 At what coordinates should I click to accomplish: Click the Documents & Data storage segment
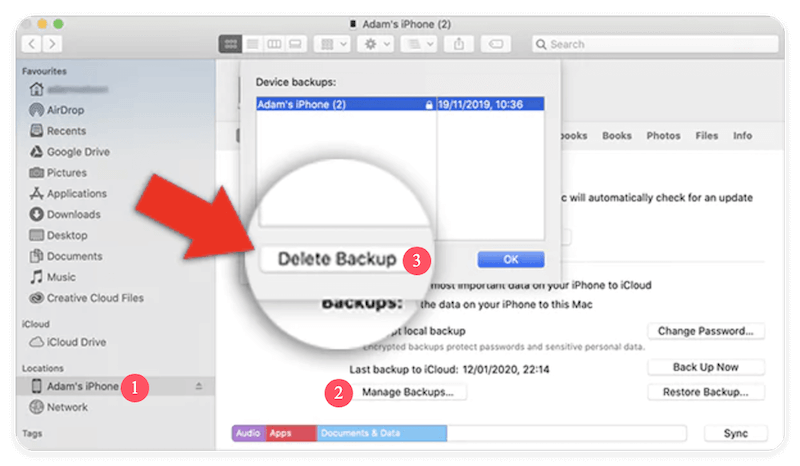[382, 433]
